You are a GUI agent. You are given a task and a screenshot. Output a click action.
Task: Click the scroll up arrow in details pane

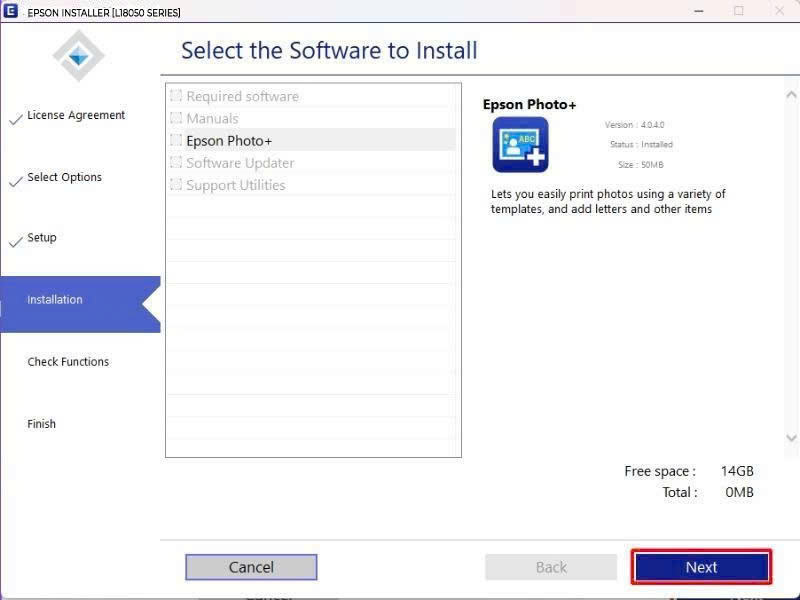[791, 95]
